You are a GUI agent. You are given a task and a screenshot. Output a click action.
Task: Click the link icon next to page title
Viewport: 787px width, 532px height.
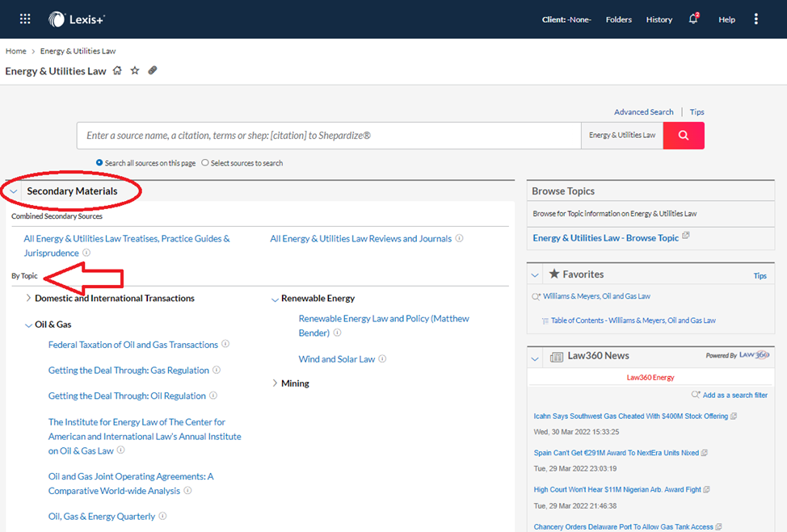(153, 70)
